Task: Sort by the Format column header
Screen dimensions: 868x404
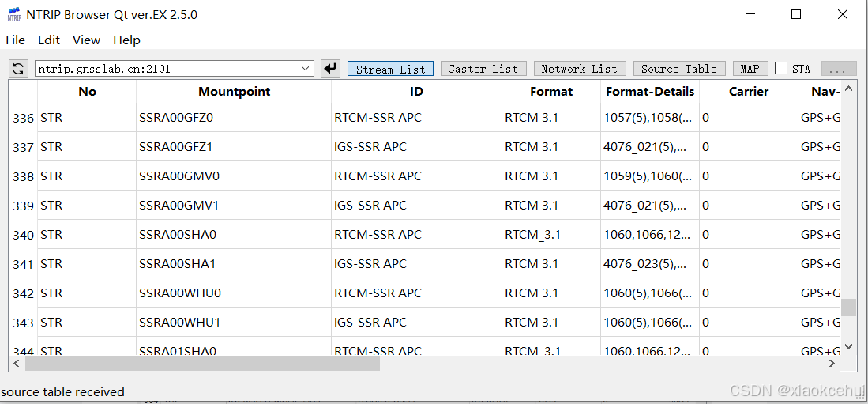Action: (551, 92)
